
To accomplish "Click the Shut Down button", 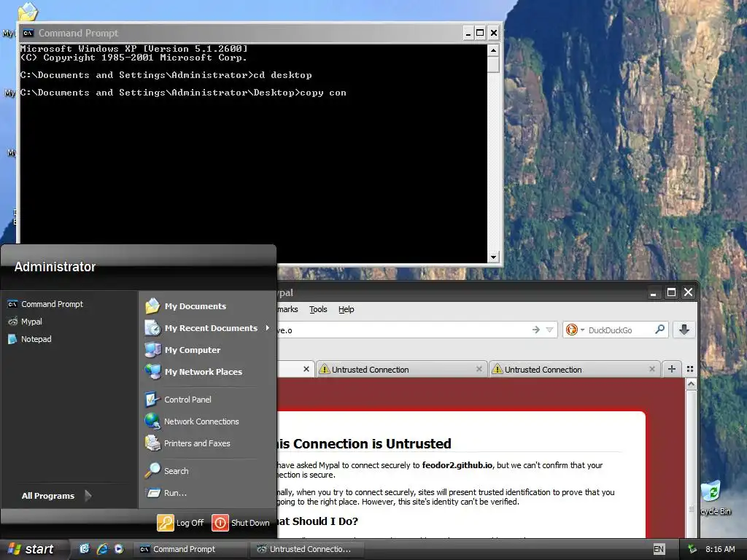I will [x=241, y=523].
